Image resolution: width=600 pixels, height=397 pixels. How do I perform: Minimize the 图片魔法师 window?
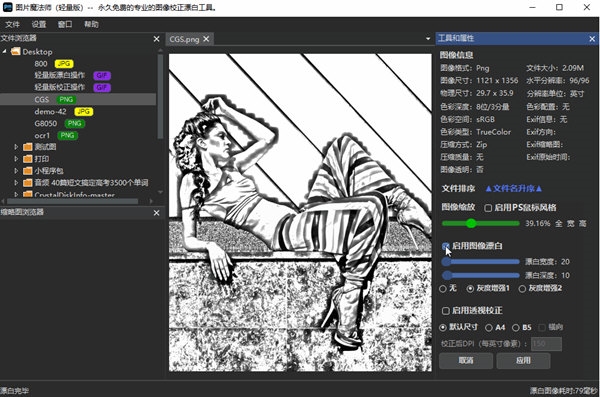pos(532,7)
